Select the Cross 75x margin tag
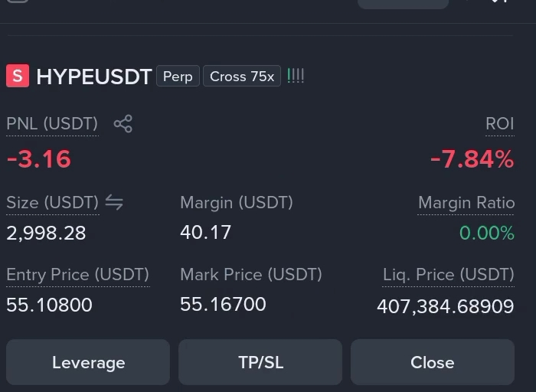536x392 pixels. (x=242, y=77)
